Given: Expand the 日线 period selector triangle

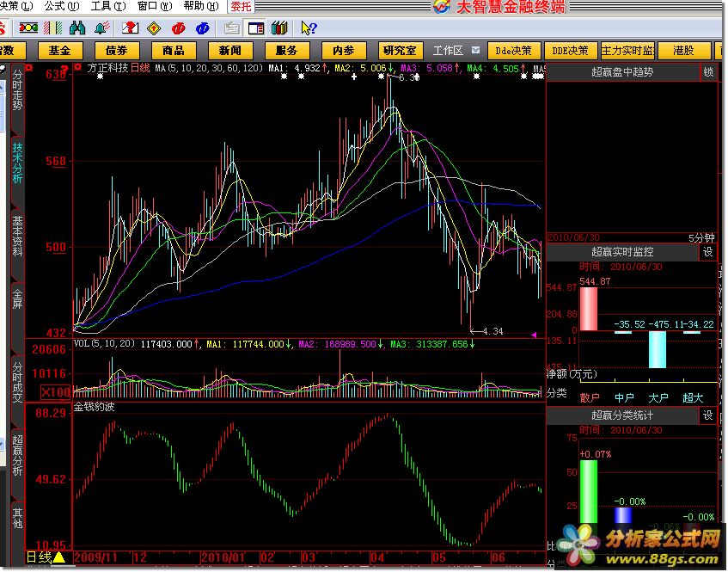Looking at the screenshot, I should click(59, 557).
